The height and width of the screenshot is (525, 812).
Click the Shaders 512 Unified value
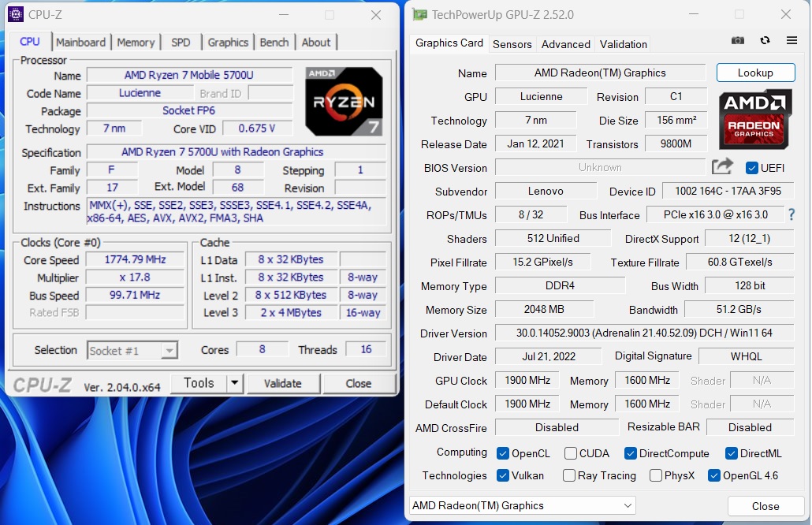pos(553,238)
